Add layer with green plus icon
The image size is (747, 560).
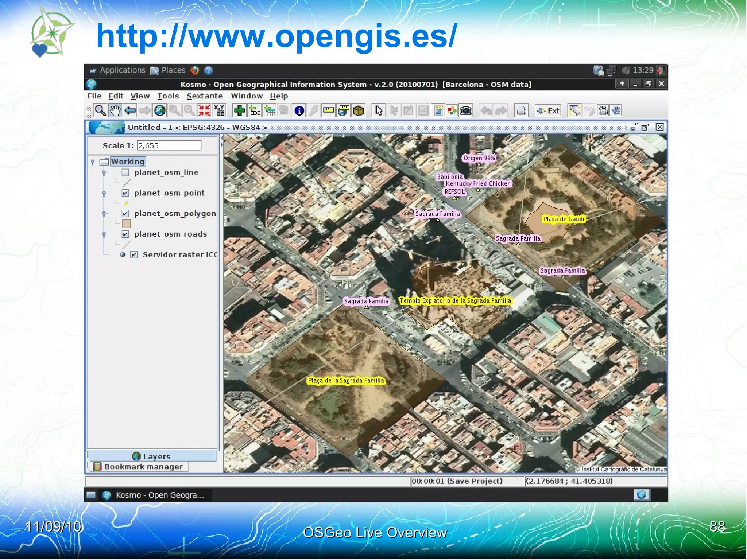(x=240, y=110)
